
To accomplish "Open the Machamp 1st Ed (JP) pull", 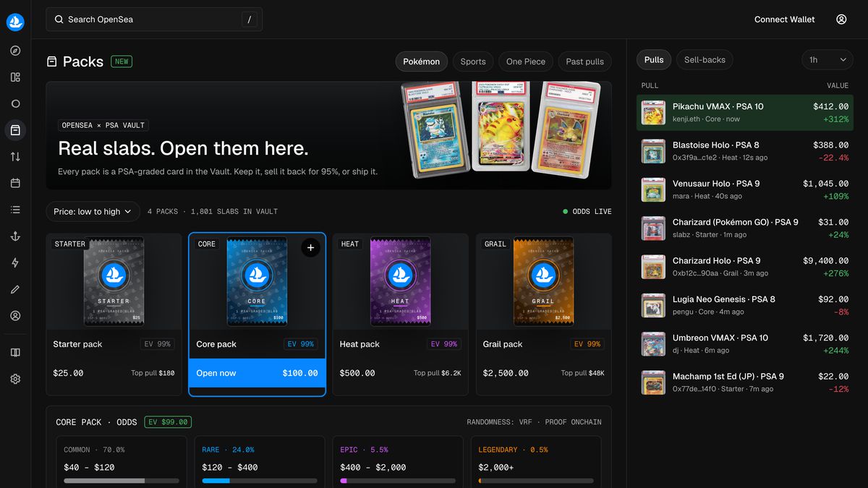I will point(745,382).
